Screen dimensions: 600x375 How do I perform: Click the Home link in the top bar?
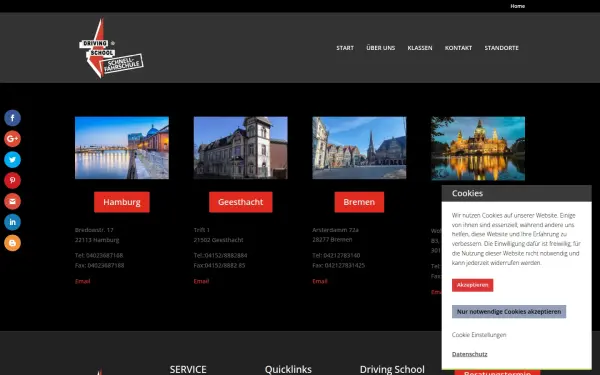click(x=517, y=6)
